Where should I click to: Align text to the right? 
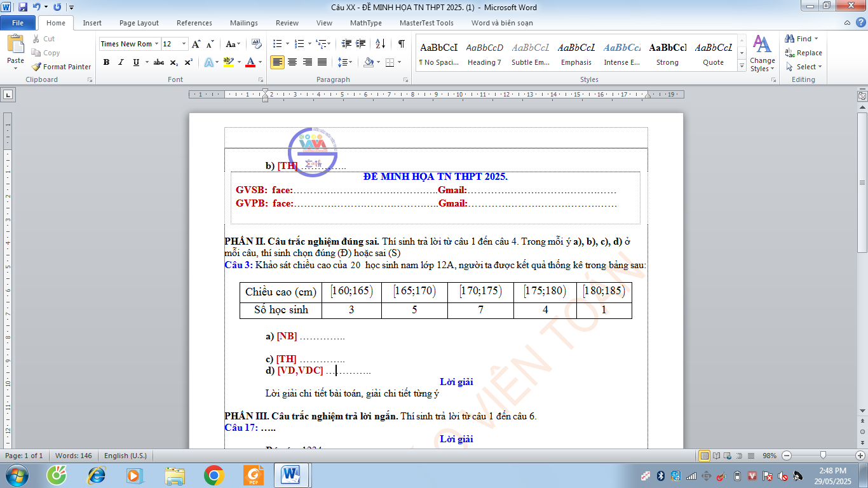click(308, 62)
